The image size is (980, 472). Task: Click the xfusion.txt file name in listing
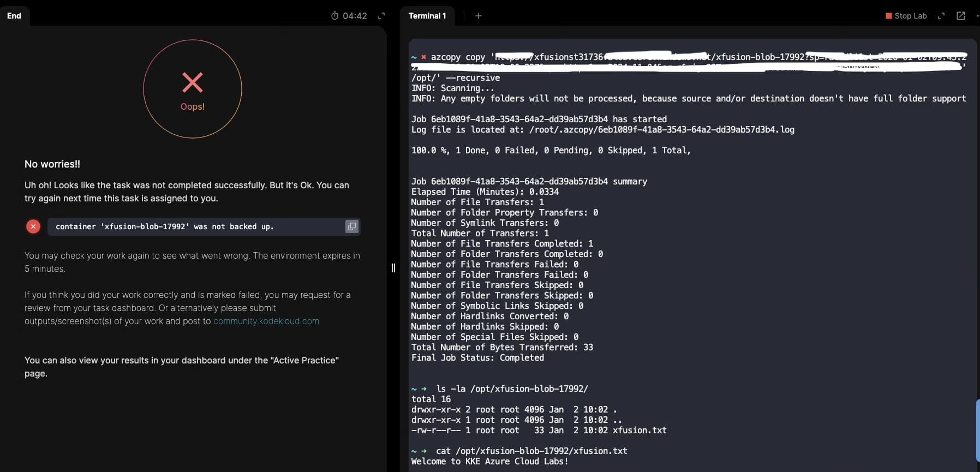pos(640,430)
